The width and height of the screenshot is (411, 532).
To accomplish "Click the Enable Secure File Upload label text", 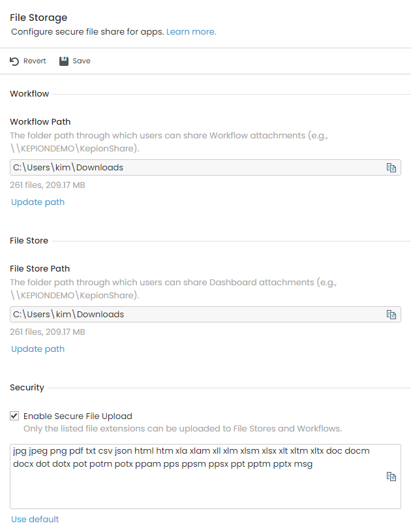I will click(78, 416).
